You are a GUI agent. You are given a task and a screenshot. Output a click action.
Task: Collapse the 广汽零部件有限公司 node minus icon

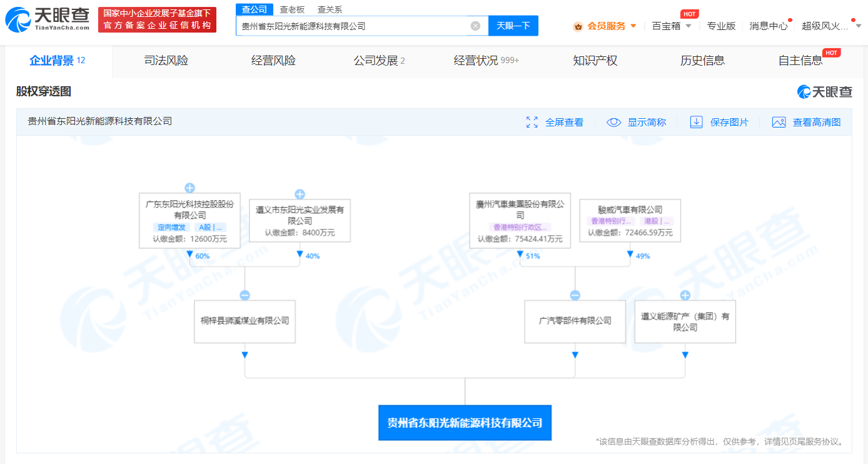point(575,295)
